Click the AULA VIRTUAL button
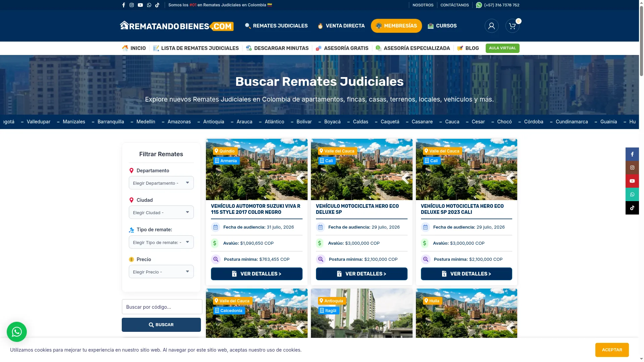This screenshot has height=362, width=644. [502, 48]
